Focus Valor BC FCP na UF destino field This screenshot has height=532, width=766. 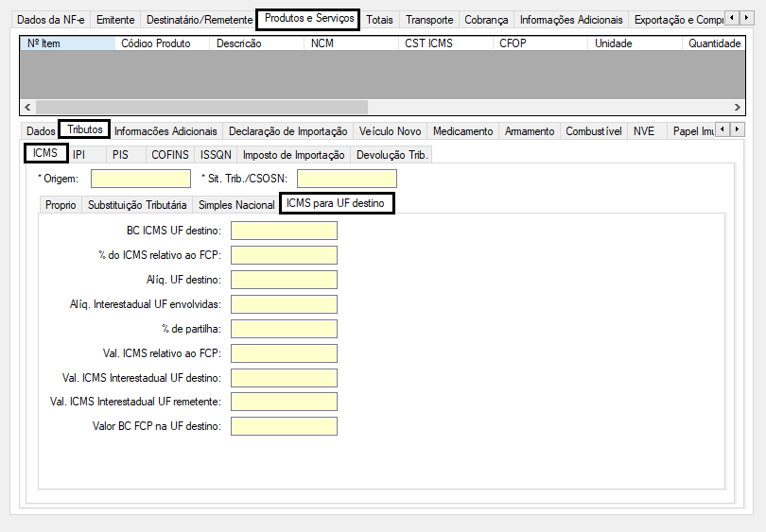(284, 426)
